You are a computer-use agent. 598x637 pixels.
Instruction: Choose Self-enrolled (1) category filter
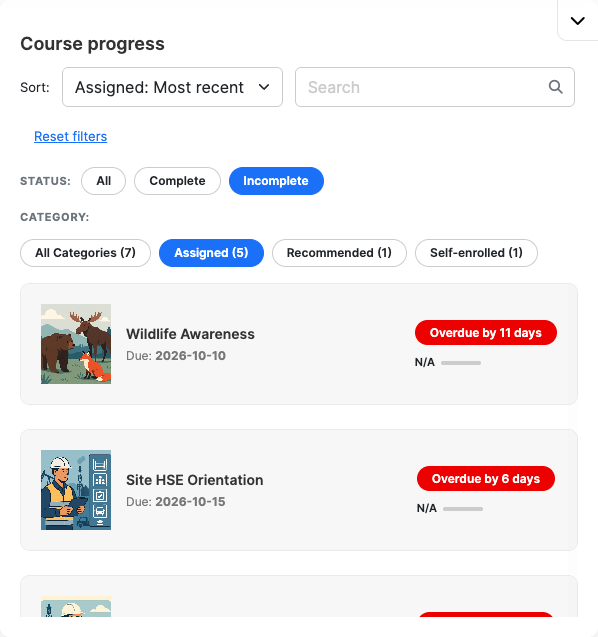tap(476, 253)
